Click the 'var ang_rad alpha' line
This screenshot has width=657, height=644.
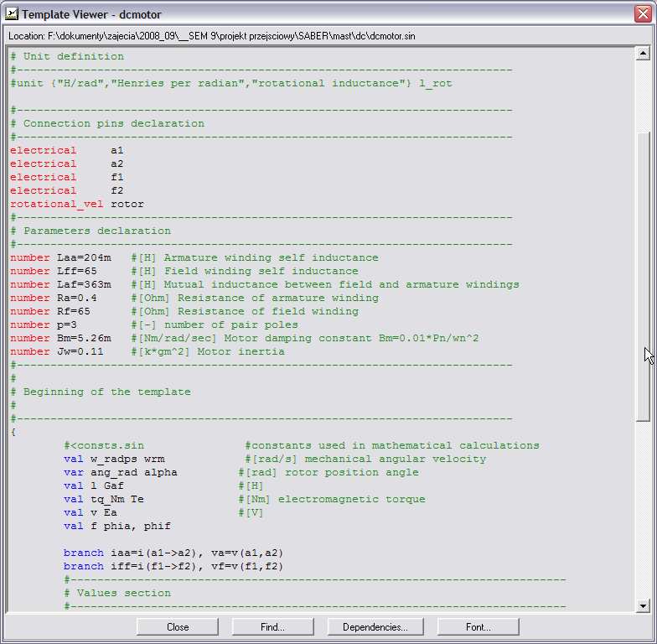121,472
